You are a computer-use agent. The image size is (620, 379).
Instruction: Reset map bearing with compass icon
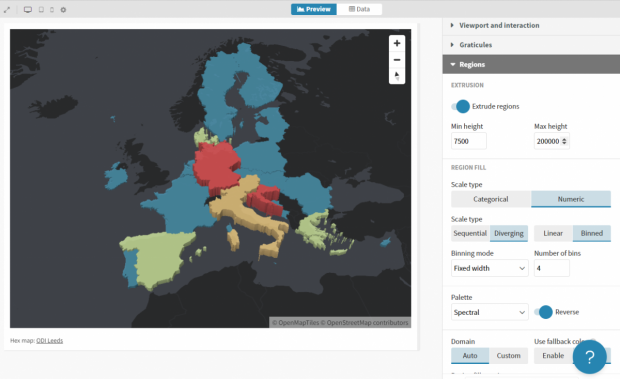[397, 75]
